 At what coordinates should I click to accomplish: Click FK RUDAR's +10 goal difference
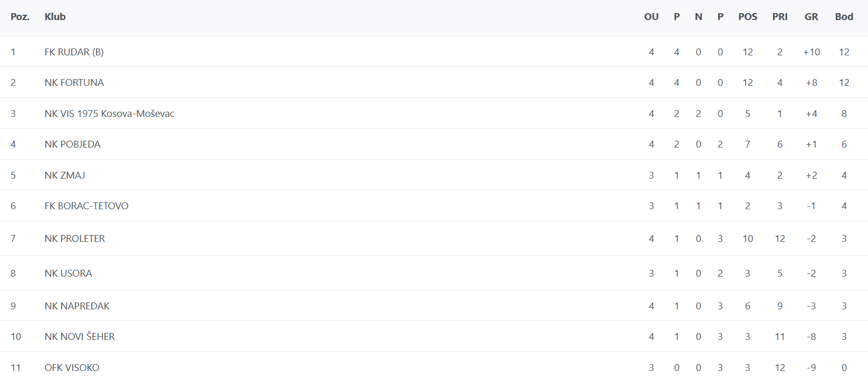point(811,52)
